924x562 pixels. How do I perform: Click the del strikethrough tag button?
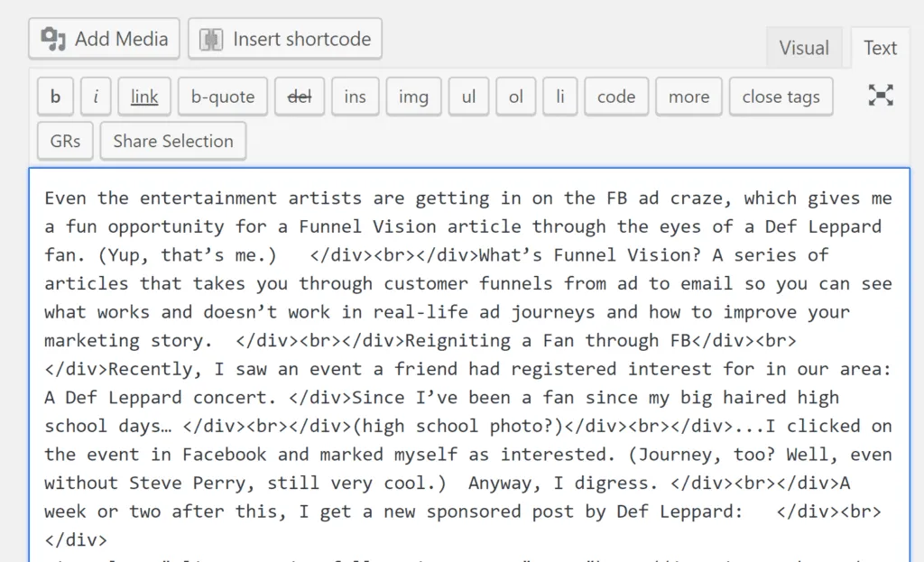click(300, 96)
